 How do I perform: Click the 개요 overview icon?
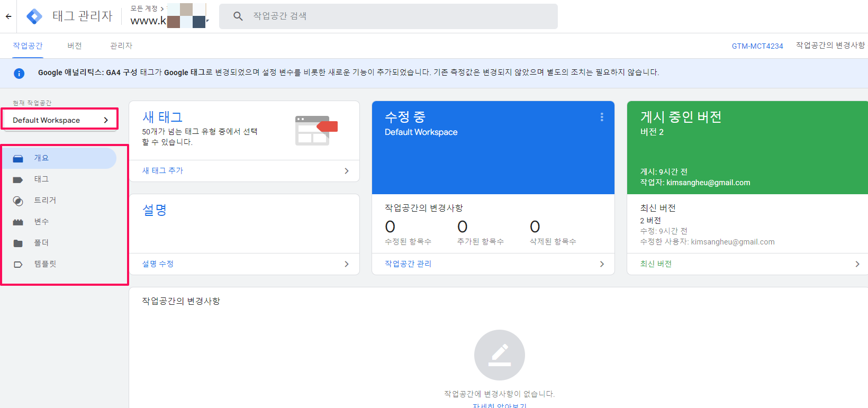pos(18,158)
